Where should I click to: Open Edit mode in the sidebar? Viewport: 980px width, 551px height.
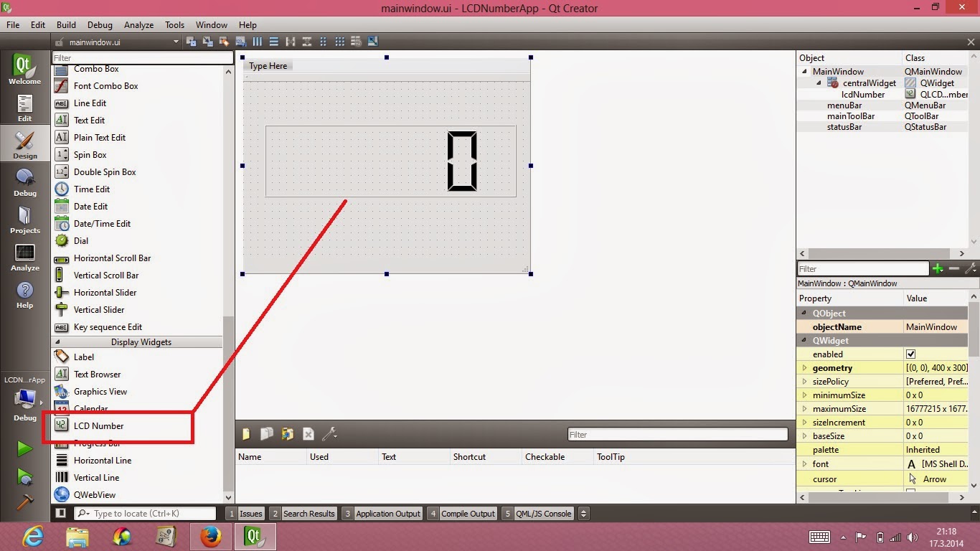25,108
